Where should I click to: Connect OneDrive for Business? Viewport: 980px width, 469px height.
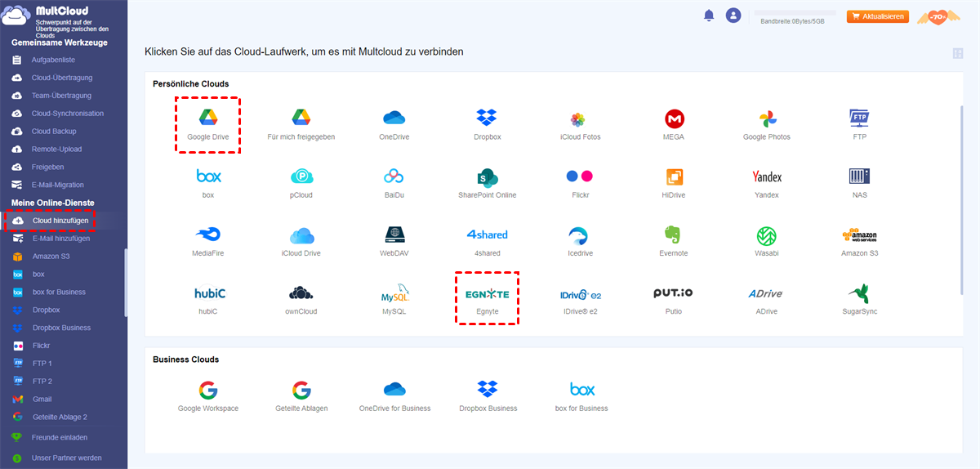(x=394, y=390)
